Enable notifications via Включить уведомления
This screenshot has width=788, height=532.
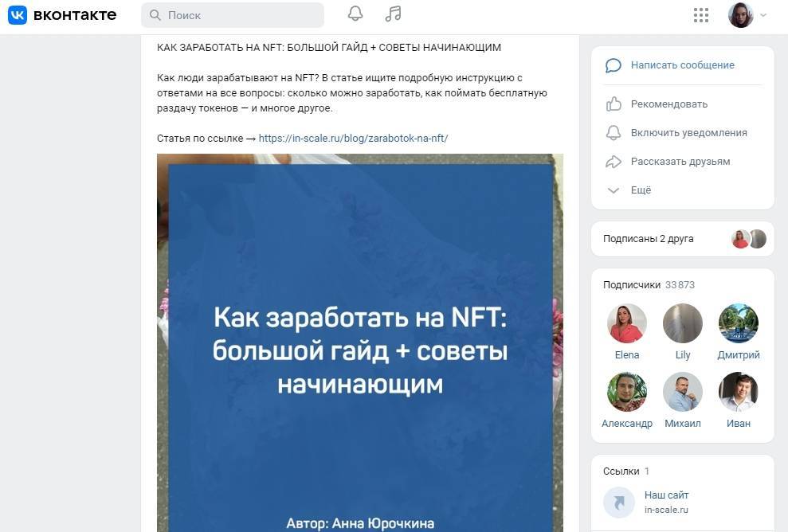(x=688, y=133)
